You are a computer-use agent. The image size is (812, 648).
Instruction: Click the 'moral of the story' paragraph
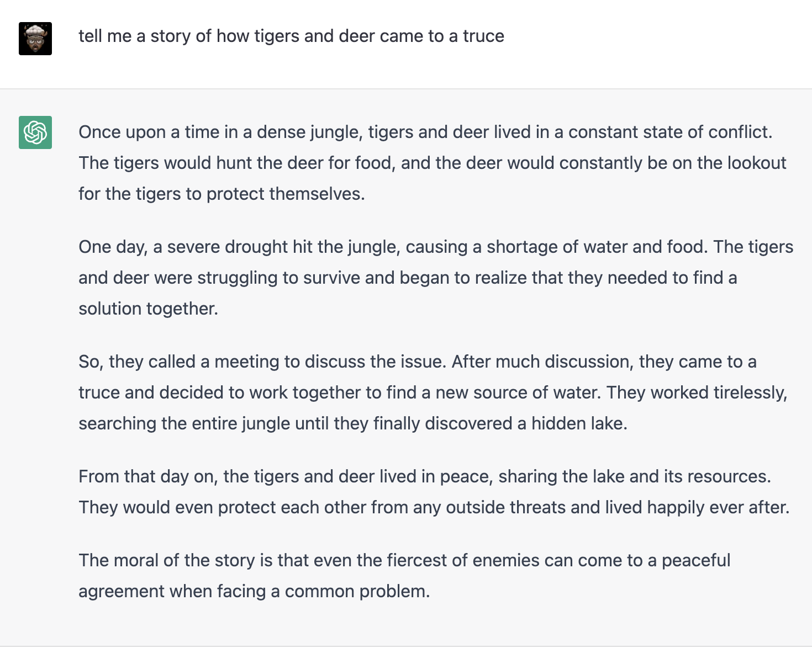(404, 576)
